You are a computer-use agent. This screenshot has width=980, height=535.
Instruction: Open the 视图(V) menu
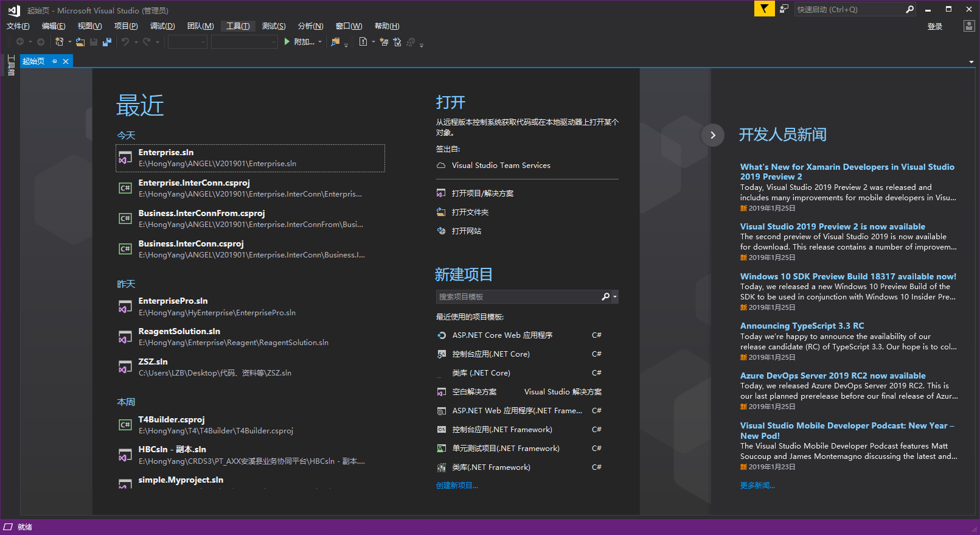pyautogui.click(x=89, y=26)
